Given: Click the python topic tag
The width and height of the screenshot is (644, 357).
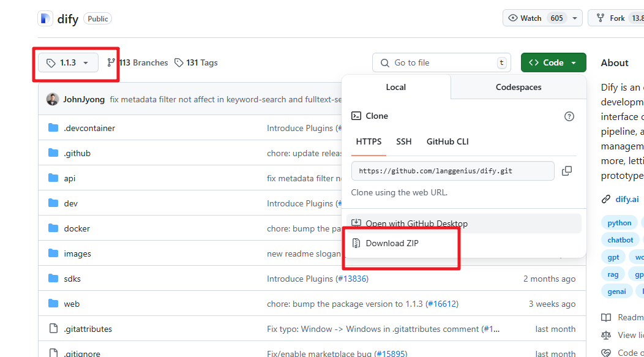Looking at the screenshot, I should (620, 223).
